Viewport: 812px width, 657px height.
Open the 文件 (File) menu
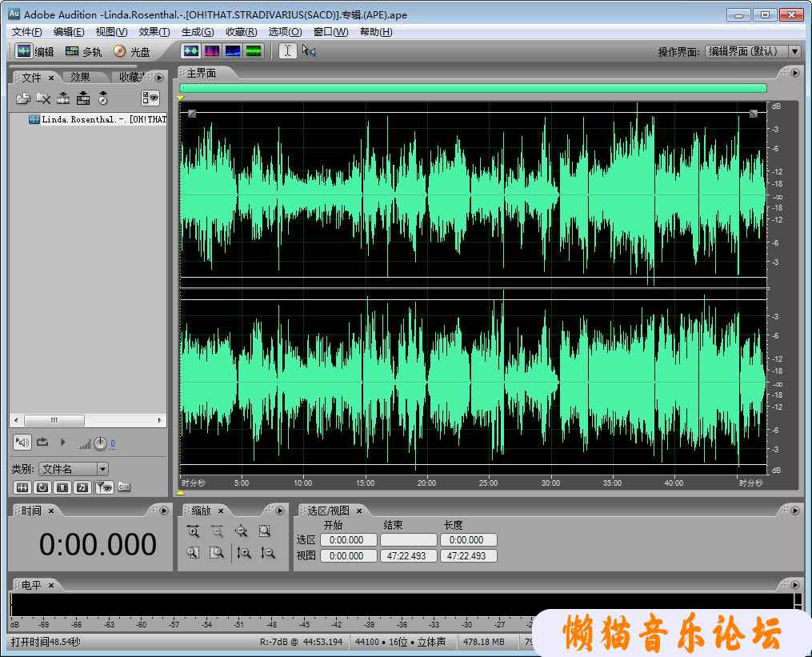coord(27,32)
